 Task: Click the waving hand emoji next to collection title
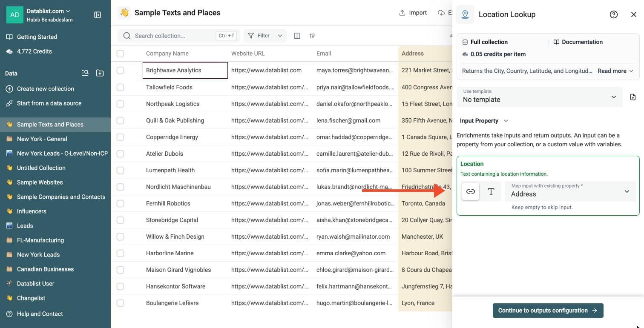[124, 13]
